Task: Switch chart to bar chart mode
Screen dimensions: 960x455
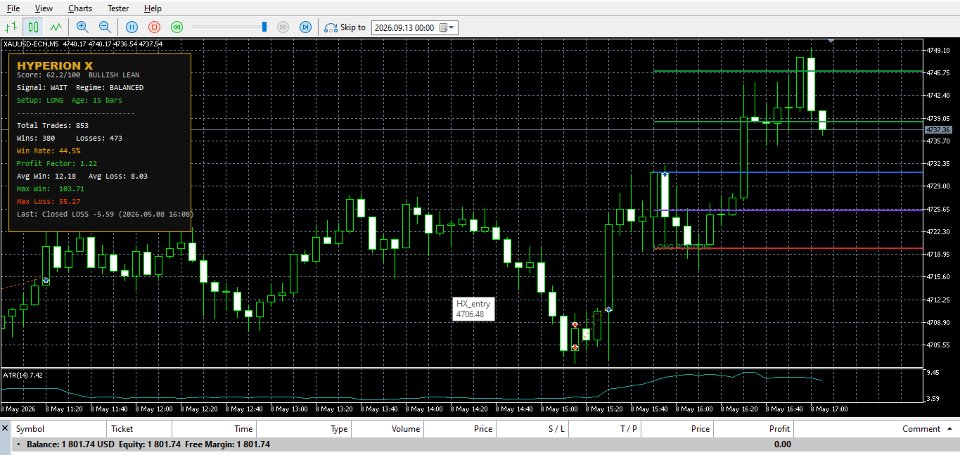Action: 11,27
